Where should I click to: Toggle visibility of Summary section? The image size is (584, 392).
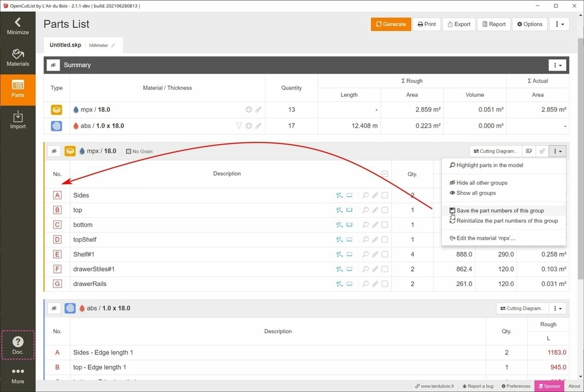tap(53, 65)
